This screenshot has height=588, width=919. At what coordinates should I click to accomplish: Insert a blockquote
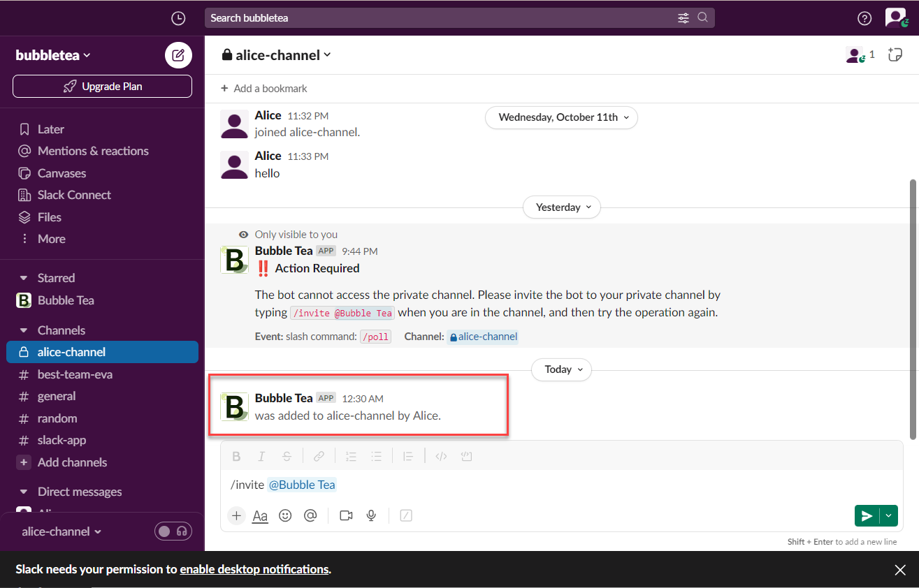click(x=408, y=456)
